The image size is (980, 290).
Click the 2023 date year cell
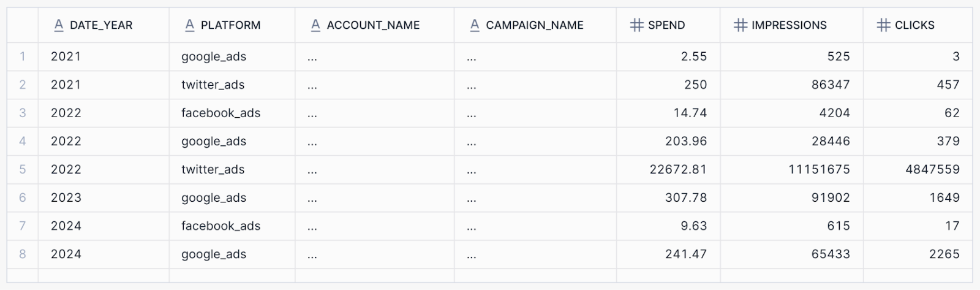click(66, 197)
